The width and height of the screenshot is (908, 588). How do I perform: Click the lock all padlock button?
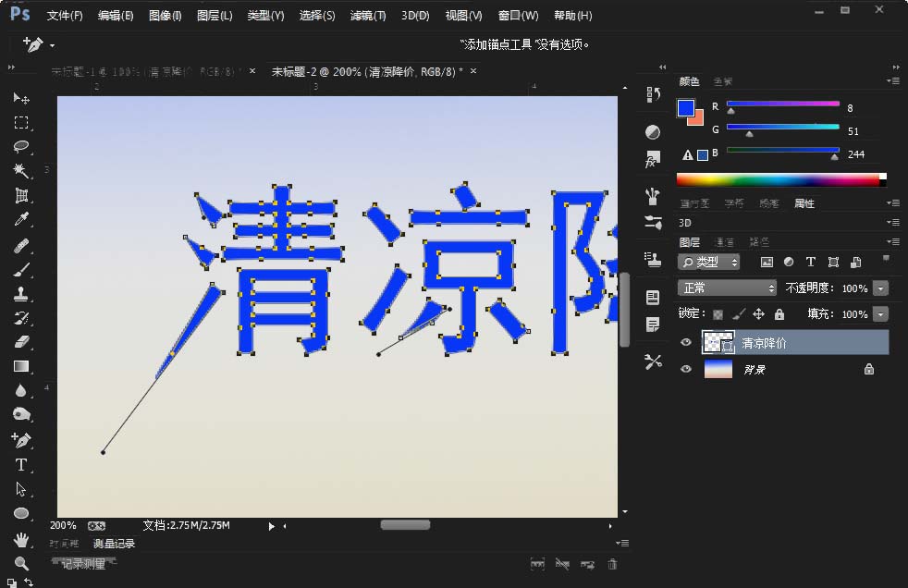779,313
